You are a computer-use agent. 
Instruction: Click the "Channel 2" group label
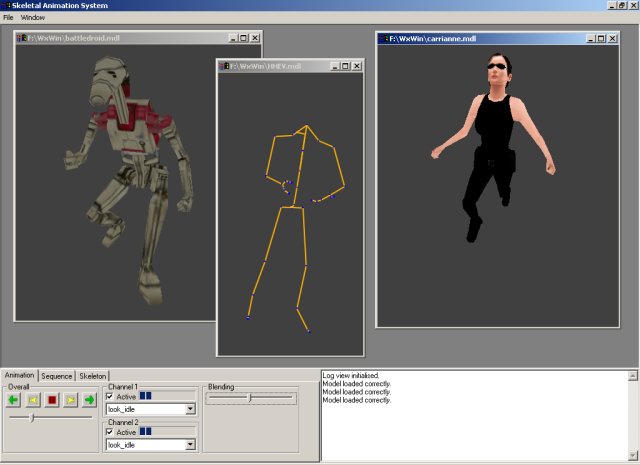pos(123,422)
